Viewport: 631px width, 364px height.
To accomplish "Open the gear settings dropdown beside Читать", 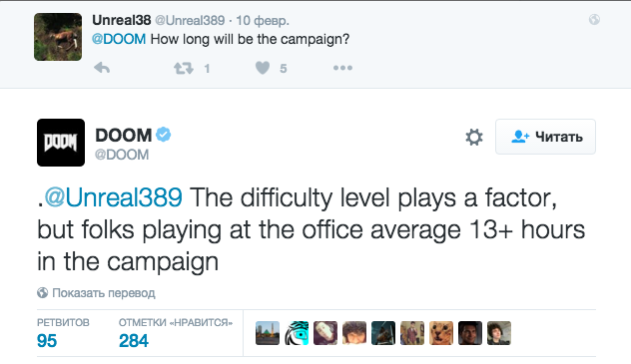I will tap(474, 137).
